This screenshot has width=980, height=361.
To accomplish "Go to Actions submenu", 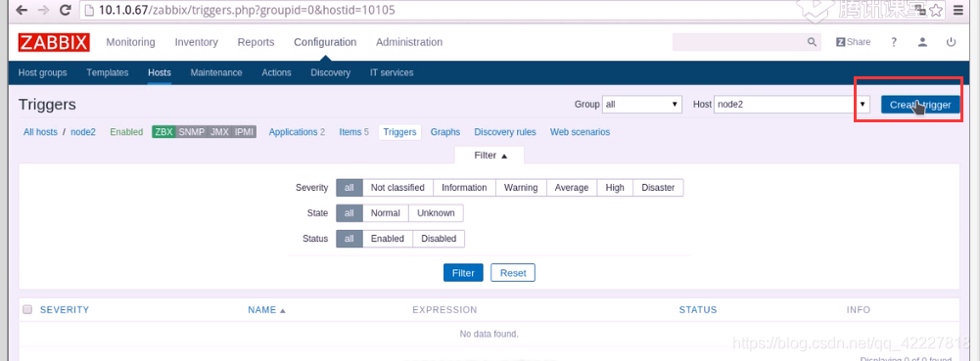I will point(276,72).
